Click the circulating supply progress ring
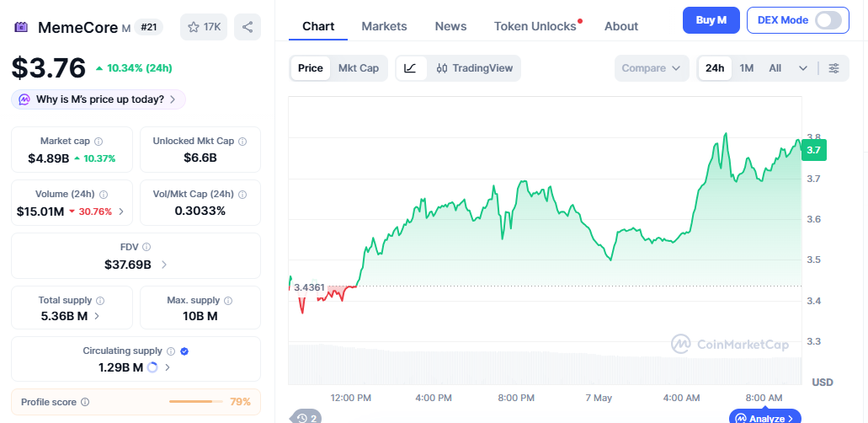This screenshot has height=423, width=868. [x=152, y=367]
